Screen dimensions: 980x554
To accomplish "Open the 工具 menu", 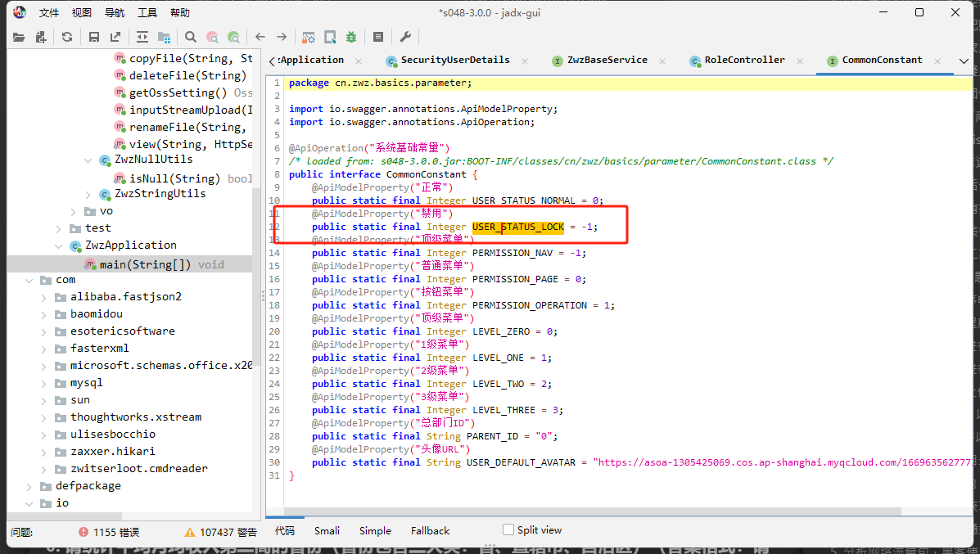I will pos(147,13).
